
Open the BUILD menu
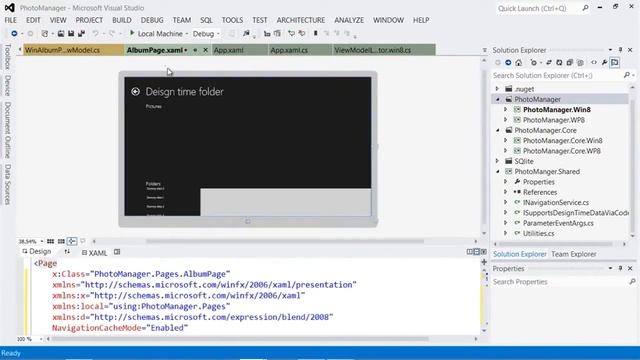(x=122, y=20)
